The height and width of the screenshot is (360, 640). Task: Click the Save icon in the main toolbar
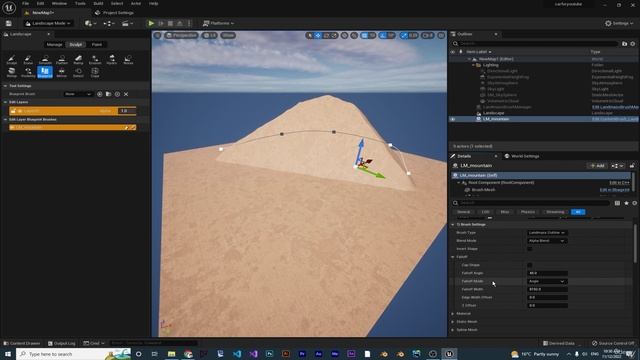pos(9,23)
